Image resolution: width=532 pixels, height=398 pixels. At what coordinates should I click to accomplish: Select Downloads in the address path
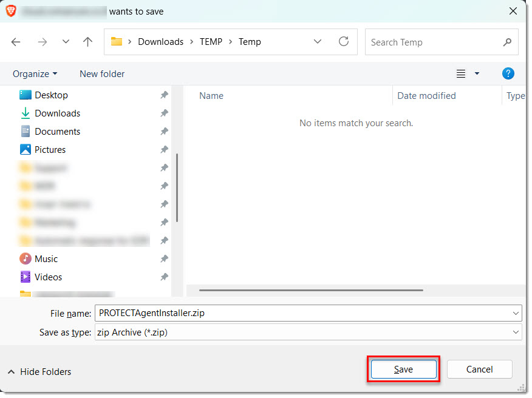point(162,42)
